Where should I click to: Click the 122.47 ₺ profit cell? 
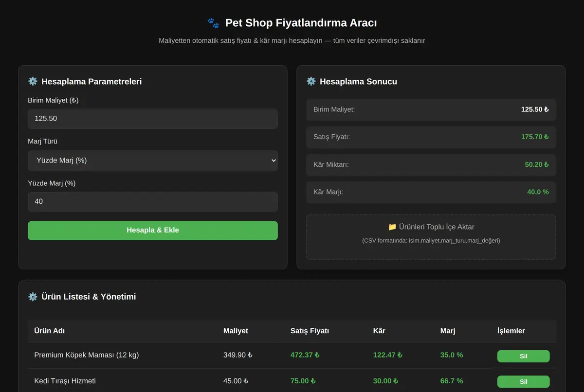(x=388, y=355)
